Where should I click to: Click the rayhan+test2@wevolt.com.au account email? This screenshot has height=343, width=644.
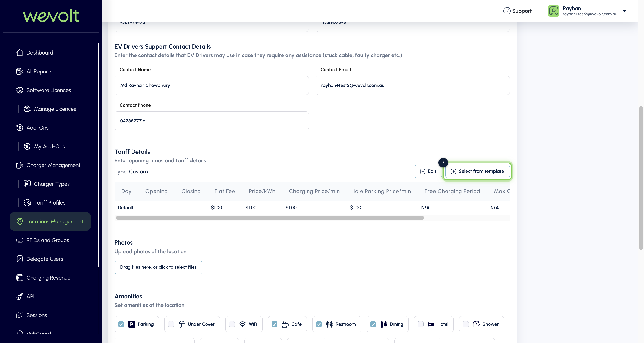tap(590, 14)
